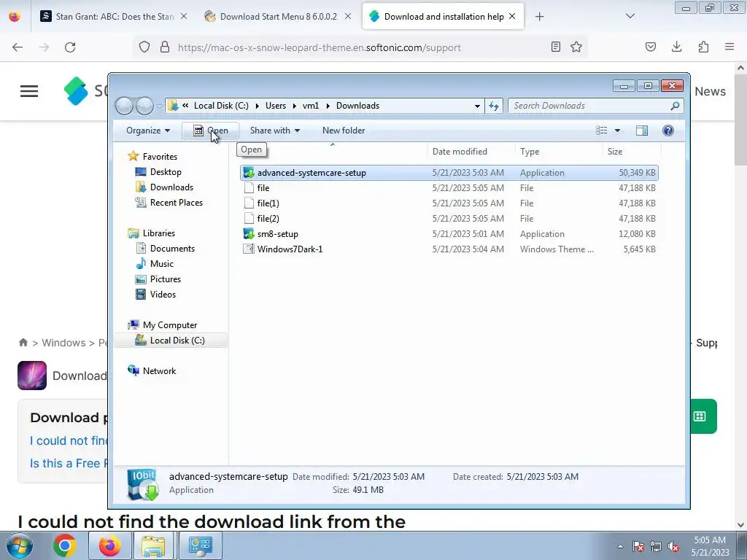Select Documents library
This screenshot has height=560, width=747.
tap(172, 249)
